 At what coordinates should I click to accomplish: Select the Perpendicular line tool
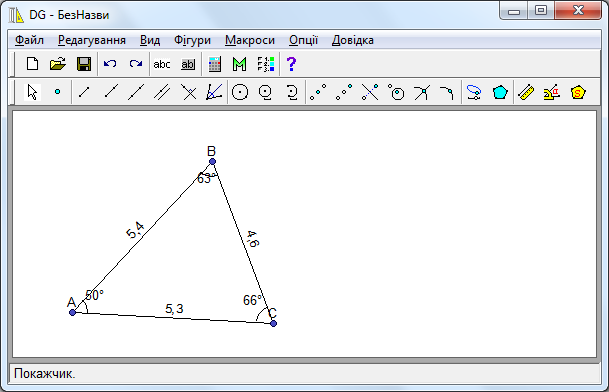pos(189,92)
